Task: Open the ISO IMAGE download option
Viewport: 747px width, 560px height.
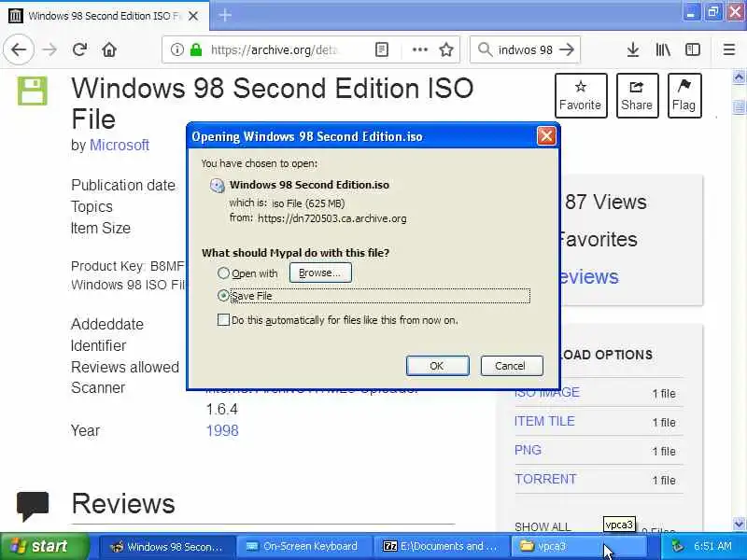Action: pyautogui.click(x=547, y=392)
